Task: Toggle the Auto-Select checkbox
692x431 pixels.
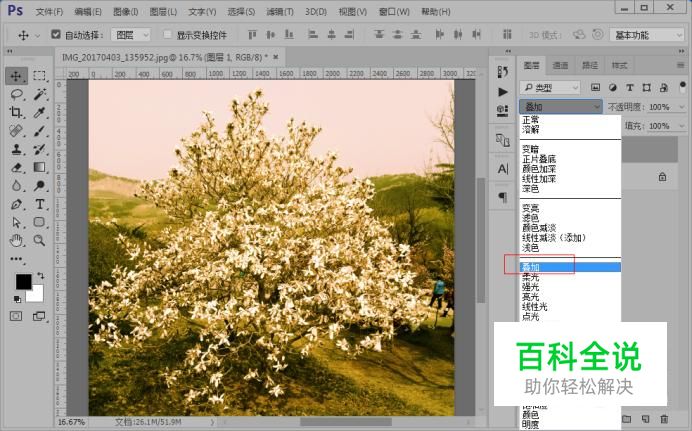Action: click(x=56, y=34)
